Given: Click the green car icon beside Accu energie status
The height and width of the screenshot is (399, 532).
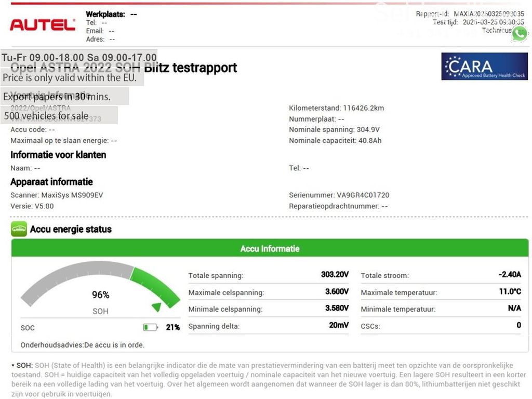Looking at the screenshot, I should tap(19, 229).
